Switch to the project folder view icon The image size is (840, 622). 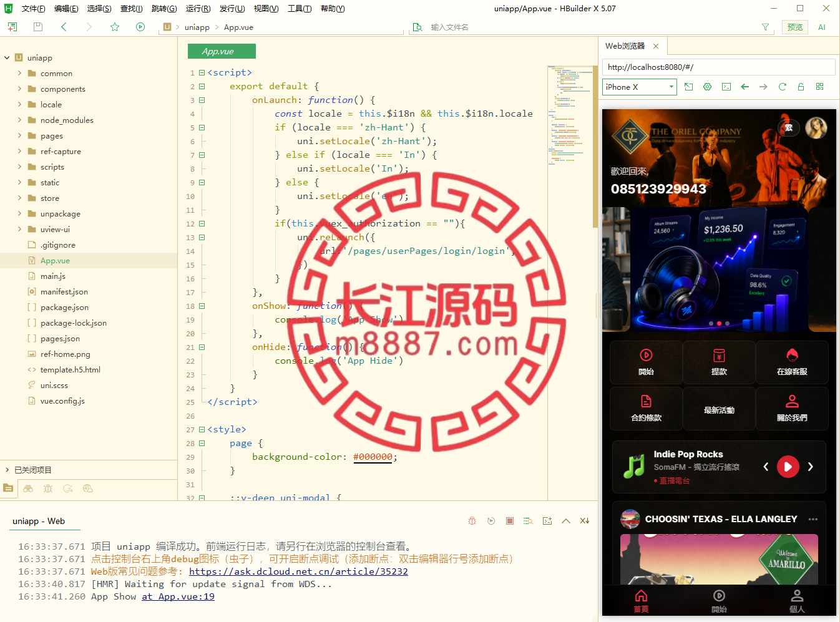[x=8, y=488]
